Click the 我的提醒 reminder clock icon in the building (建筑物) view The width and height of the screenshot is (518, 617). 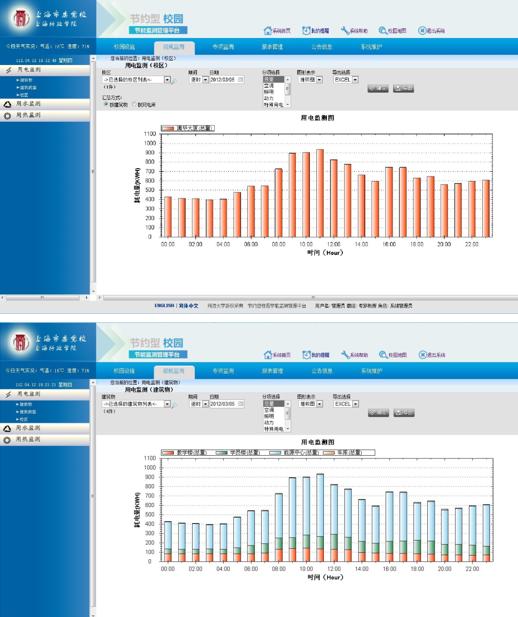(x=306, y=355)
